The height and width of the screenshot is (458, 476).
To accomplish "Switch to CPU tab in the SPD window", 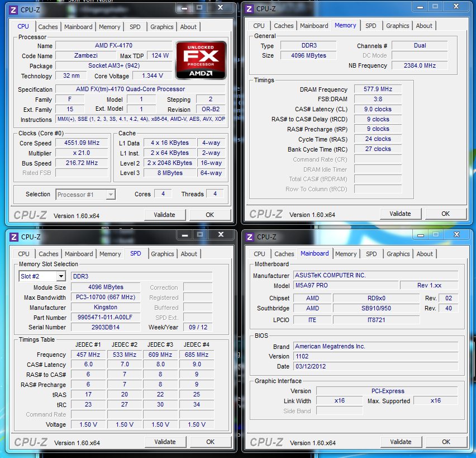I will (23, 254).
